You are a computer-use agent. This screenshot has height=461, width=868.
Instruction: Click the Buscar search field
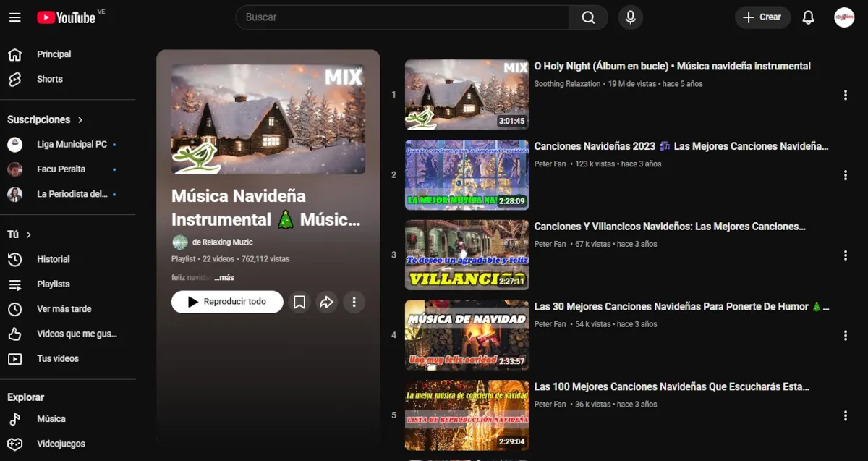pos(401,17)
